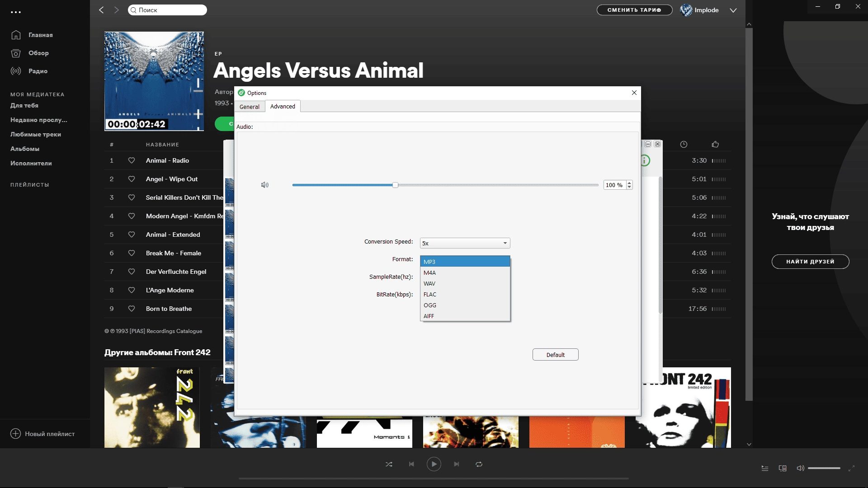This screenshot has height=488, width=868.
Task: Toggle full screen icon in player bar
Action: pyautogui.click(x=851, y=468)
